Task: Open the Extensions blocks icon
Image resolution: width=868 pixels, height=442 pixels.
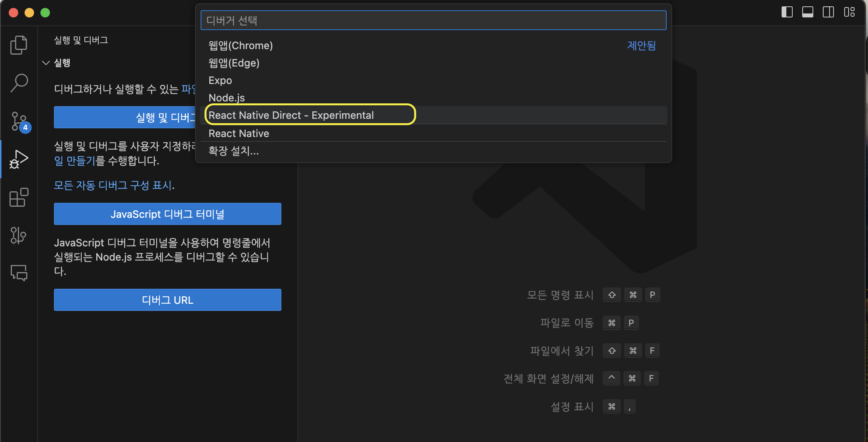Action: point(19,197)
